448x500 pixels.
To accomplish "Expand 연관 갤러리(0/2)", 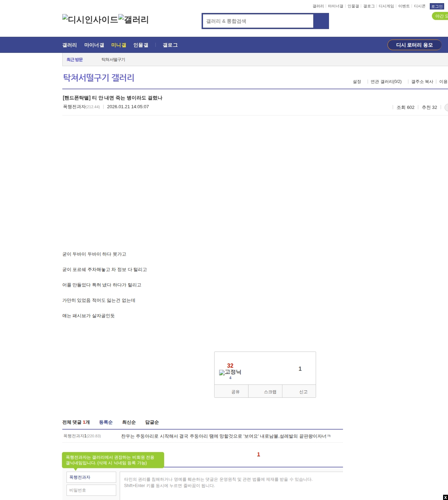I will point(386,82).
